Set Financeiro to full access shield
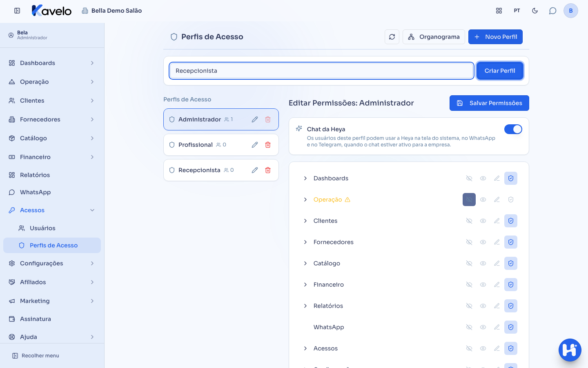 (x=511, y=285)
